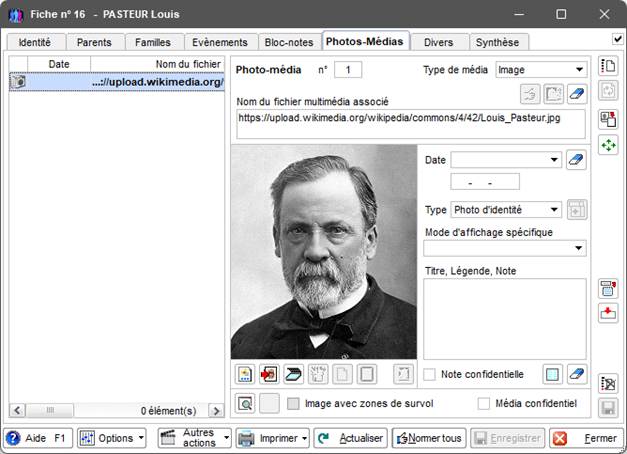Click the Titre, Légende, Note text area

click(504, 318)
